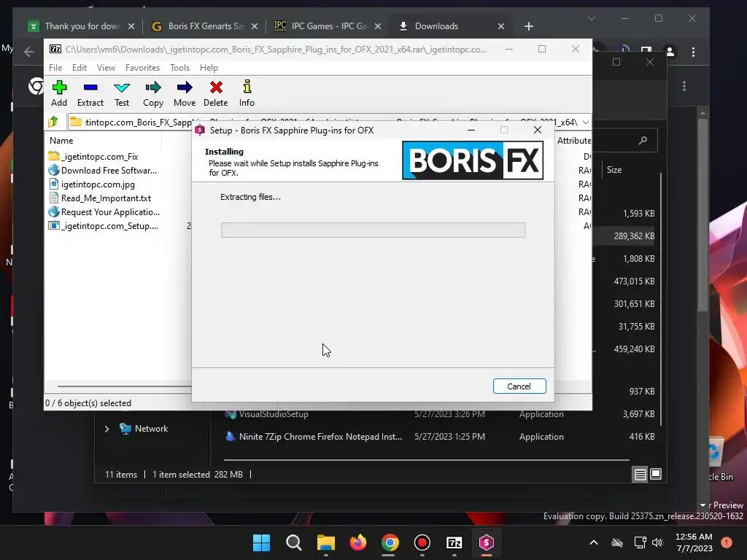Image resolution: width=747 pixels, height=560 pixels.
Task: Open 7-Zip from the taskbar
Action: click(x=454, y=542)
